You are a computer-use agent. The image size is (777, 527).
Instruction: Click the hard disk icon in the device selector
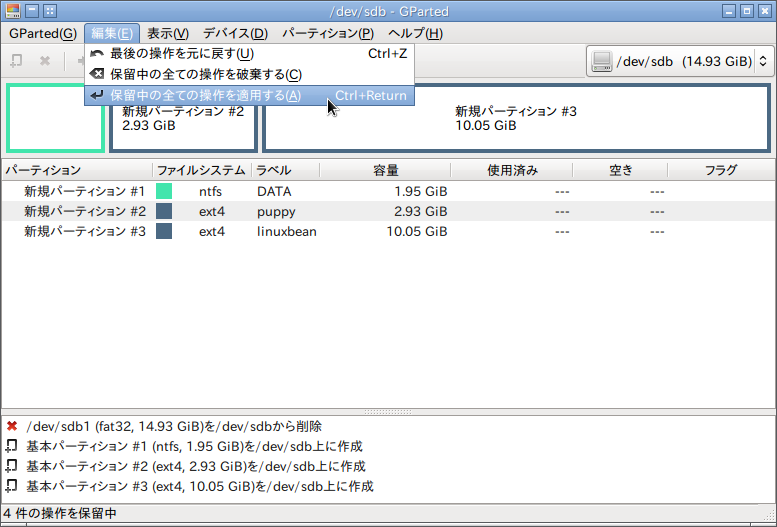pyautogui.click(x=602, y=61)
